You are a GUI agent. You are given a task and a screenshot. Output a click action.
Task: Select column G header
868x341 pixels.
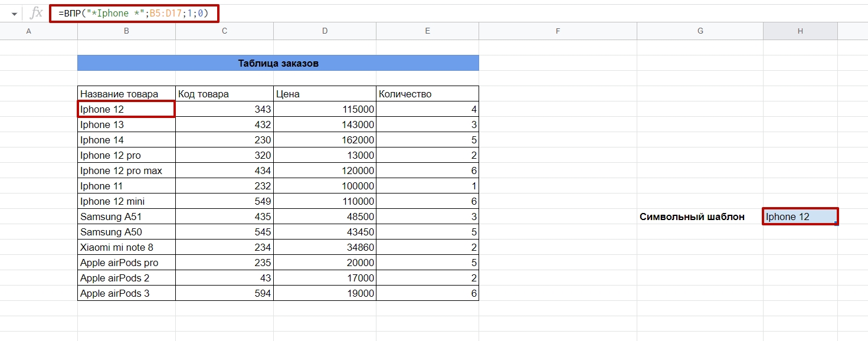click(700, 31)
